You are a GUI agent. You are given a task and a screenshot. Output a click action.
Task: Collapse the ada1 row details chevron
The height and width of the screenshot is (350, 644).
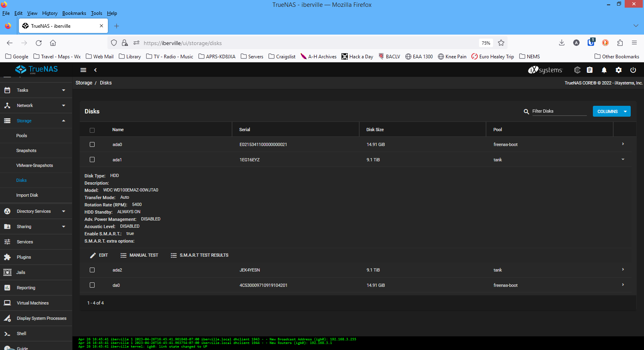coord(623,159)
